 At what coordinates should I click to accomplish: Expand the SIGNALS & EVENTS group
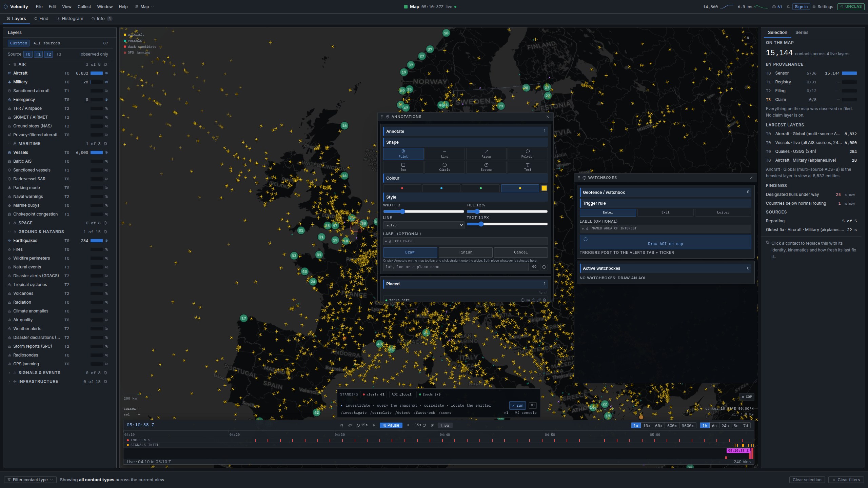pyautogui.click(x=9, y=373)
